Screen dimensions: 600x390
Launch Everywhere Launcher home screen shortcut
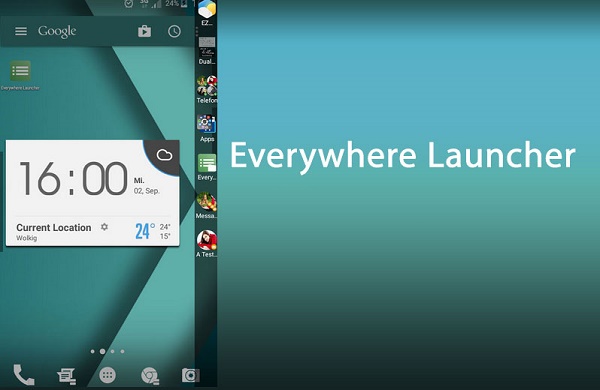coord(20,75)
